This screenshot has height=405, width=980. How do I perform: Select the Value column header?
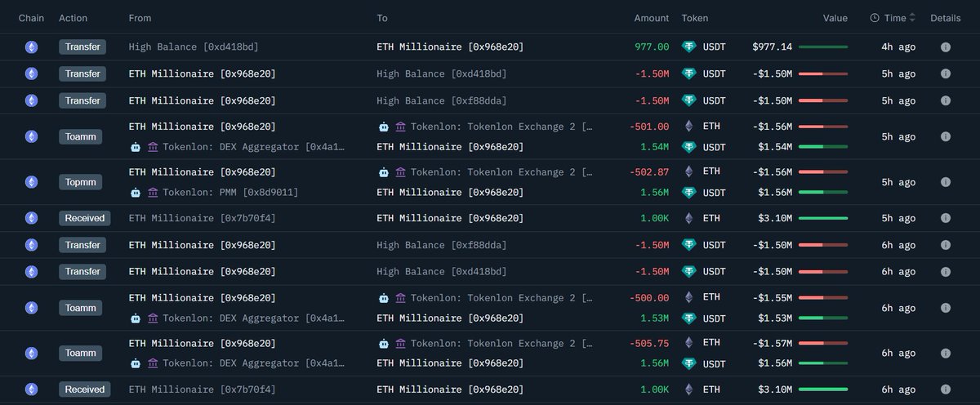835,18
